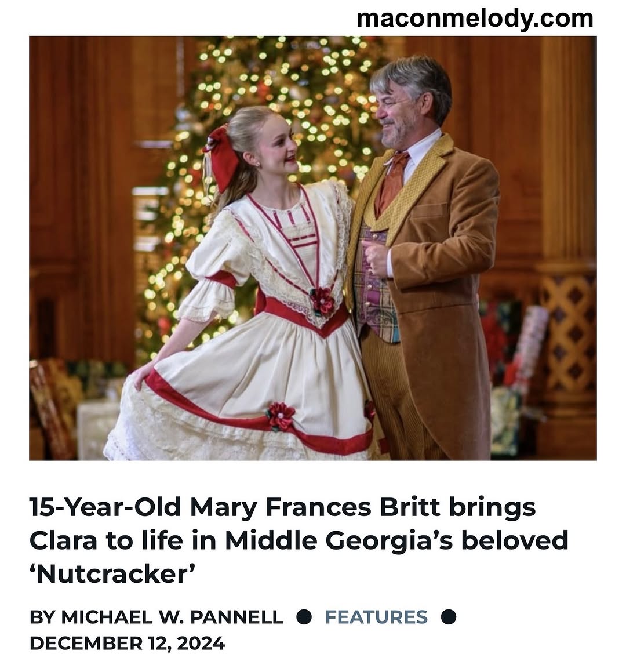This screenshot has height=672, width=626.
Task: Click the December 12, 2024 date
Action: coord(128,643)
